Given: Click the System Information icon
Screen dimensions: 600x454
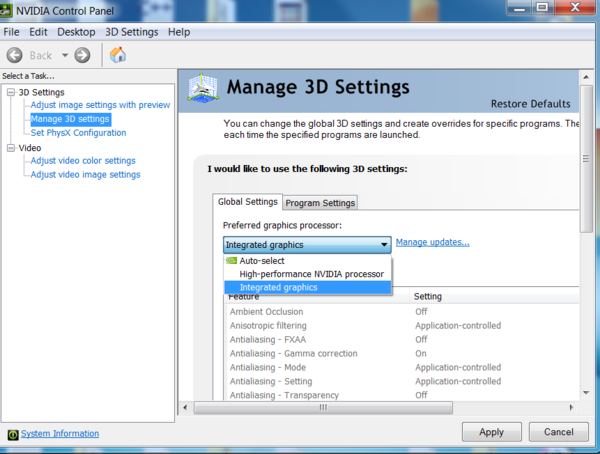Looking at the screenshot, I should pos(13,434).
